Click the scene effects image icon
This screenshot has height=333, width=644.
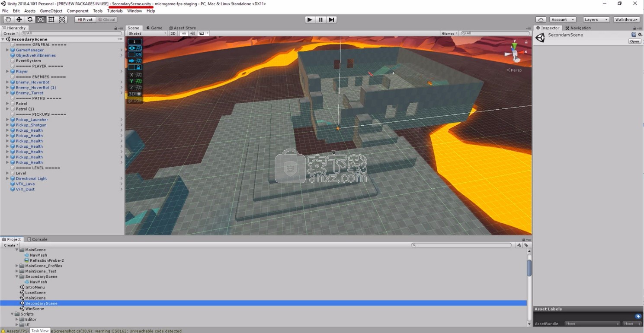pyautogui.click(x=202, y=33)
